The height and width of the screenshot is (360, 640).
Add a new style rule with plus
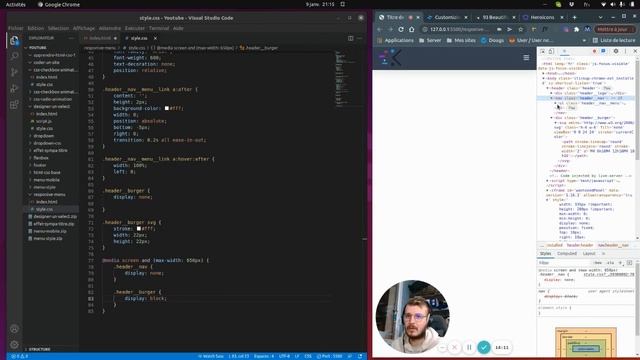[x=620, y=263]
